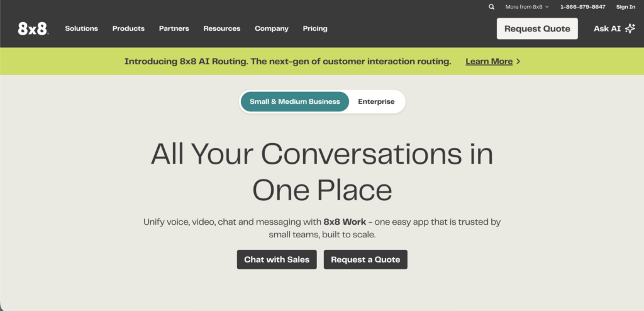
Task: Open the Partners menu
Action: point(174,28)
